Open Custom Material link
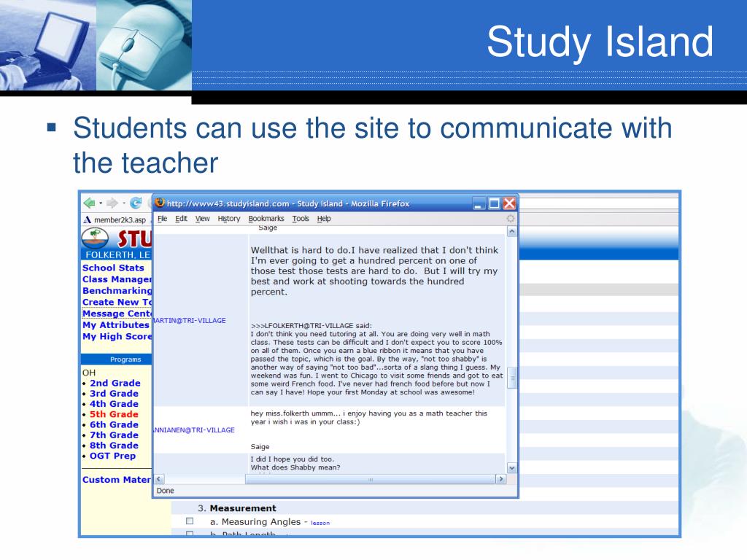Screen dimensions: 747x560 pos(117,480)
